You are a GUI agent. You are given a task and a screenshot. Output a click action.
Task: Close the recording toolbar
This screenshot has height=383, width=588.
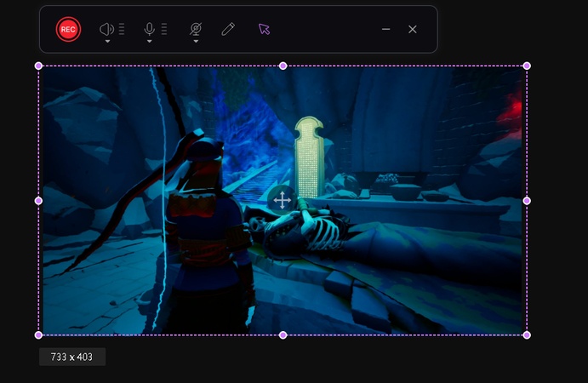413,29
